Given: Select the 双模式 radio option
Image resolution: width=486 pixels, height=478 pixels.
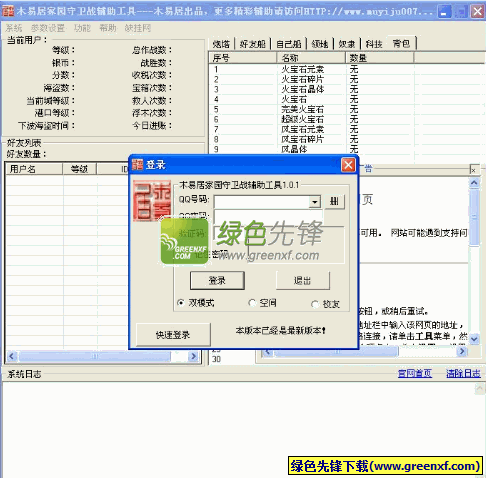Looking at the screenshot, I should [181, 303].
